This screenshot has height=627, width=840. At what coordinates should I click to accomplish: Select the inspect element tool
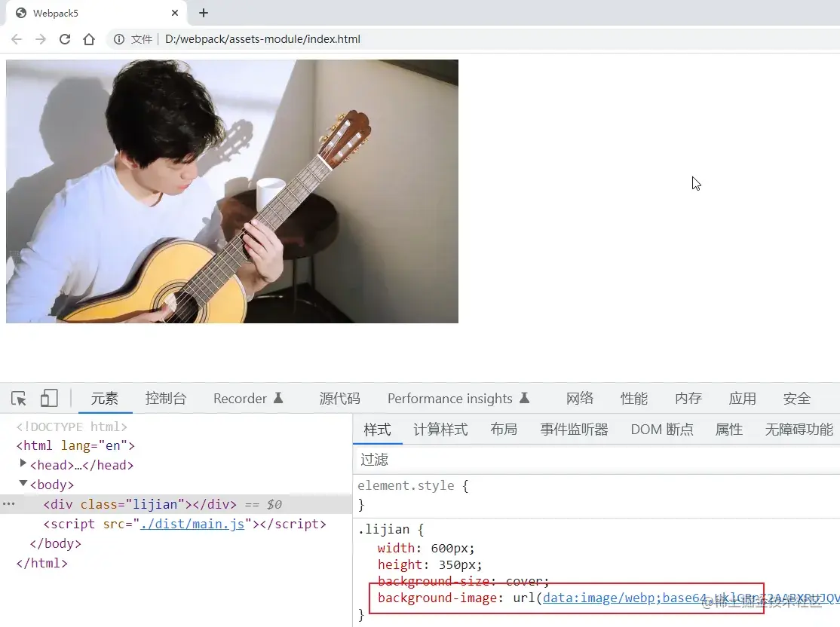click(19, 397)
